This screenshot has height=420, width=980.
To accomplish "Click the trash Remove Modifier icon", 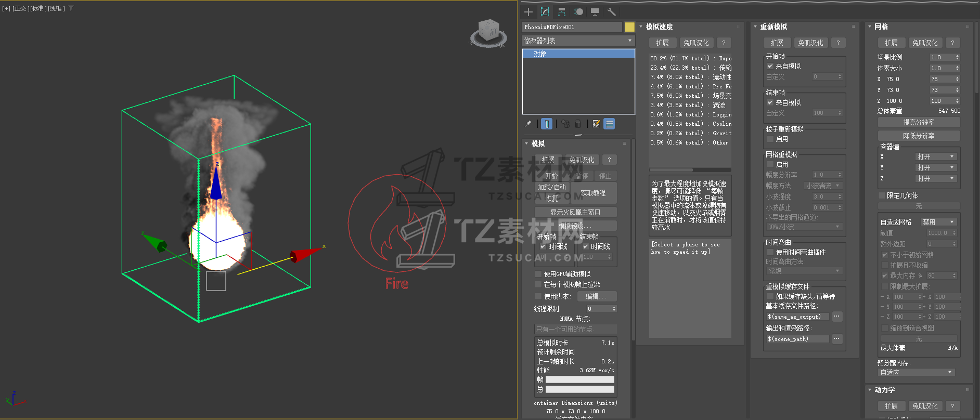I will [x=578, y=124].
